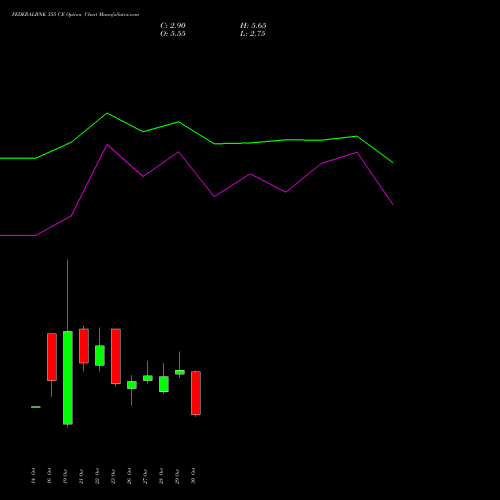Select the tall green 19 Oct candlestick

point(68,378)
